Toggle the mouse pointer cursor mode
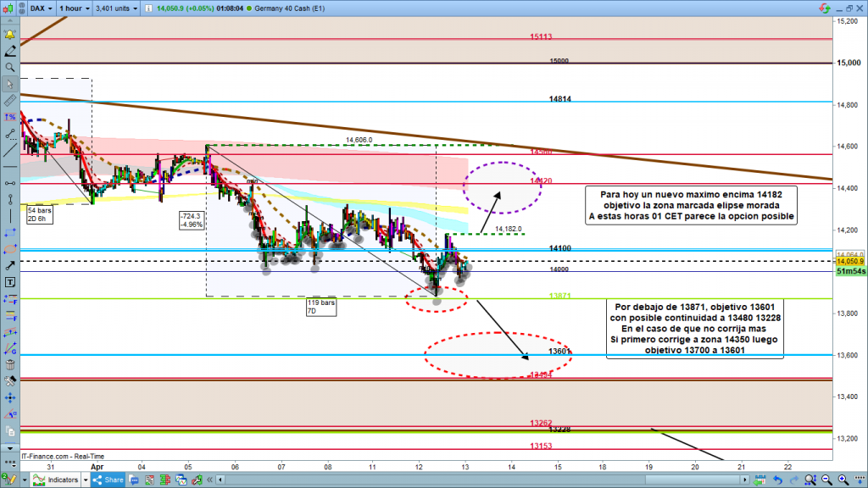The width and height of the screenshot is (868, 488). [9, 84]
